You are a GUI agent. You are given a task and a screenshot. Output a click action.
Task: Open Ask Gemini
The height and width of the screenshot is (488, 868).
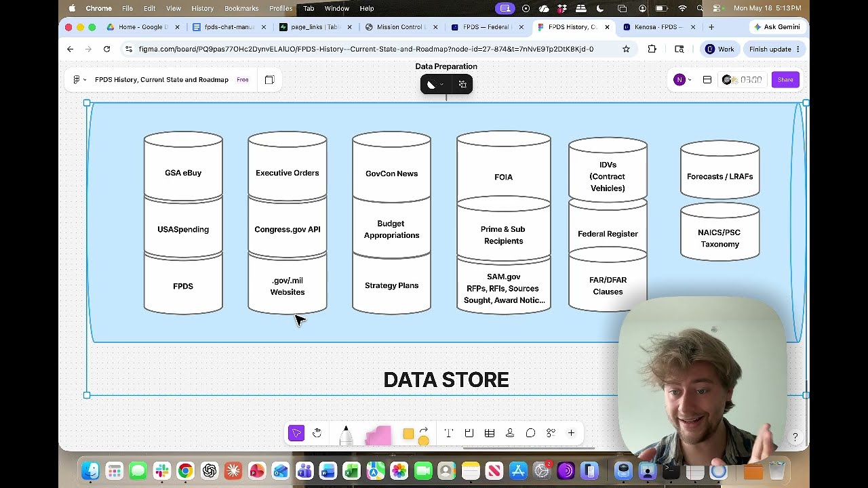tap(777, 27)
